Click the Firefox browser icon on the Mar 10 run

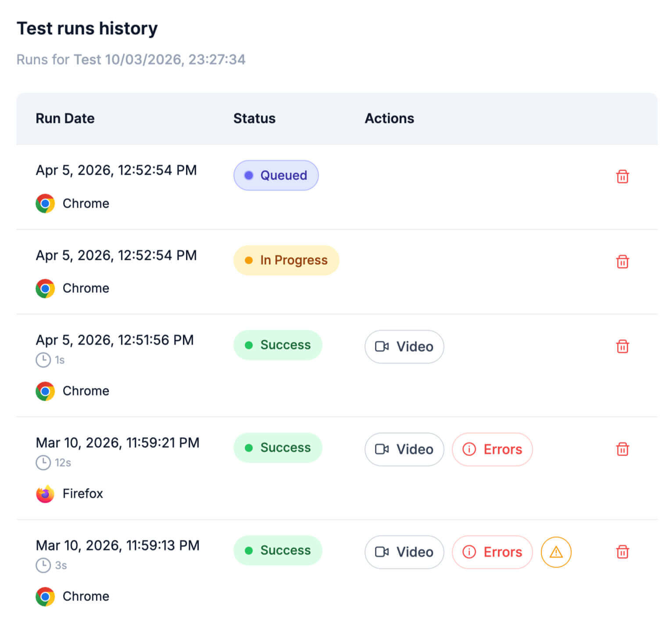pos(44,493)
